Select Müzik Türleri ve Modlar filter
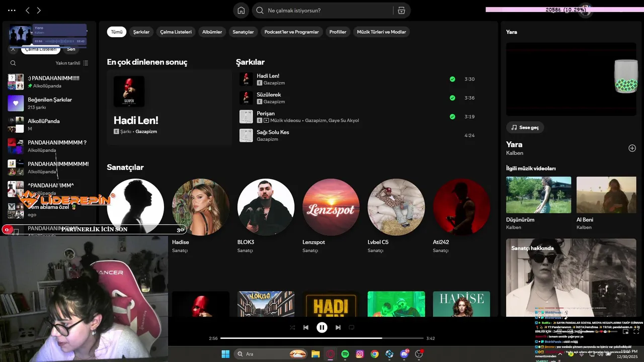Screen dimensions: 644x362 381,32
